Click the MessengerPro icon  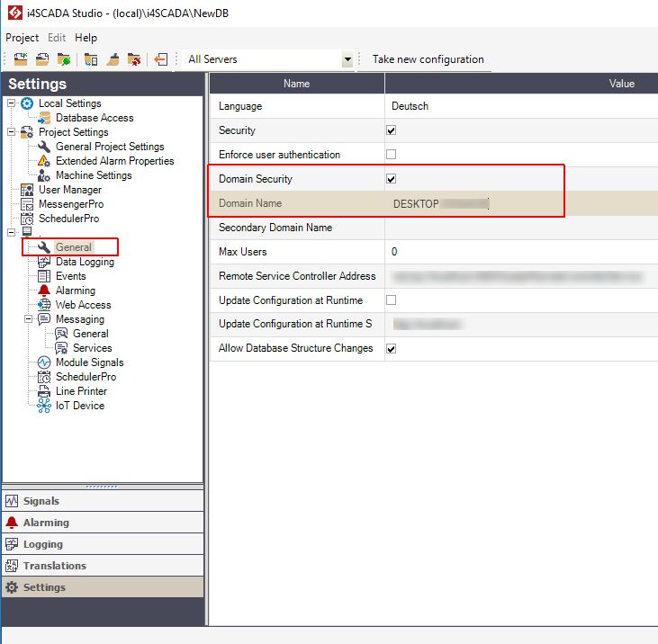click(27, 204)
